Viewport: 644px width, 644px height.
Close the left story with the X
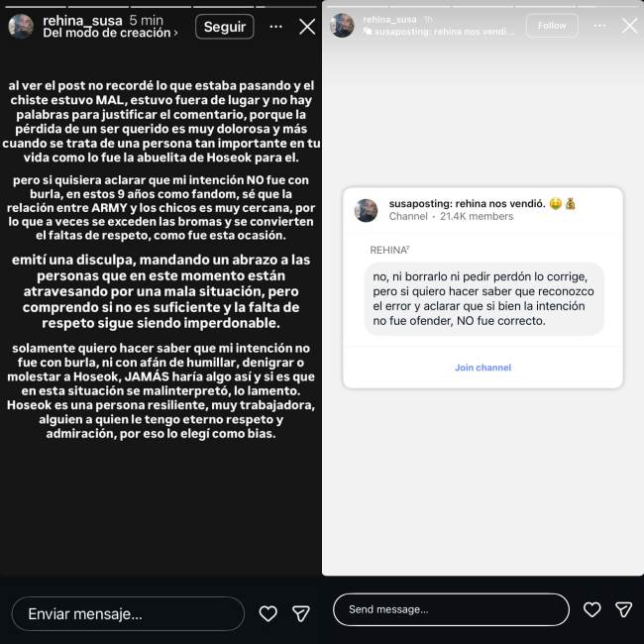pyautogui.click(x=307, y=27)
